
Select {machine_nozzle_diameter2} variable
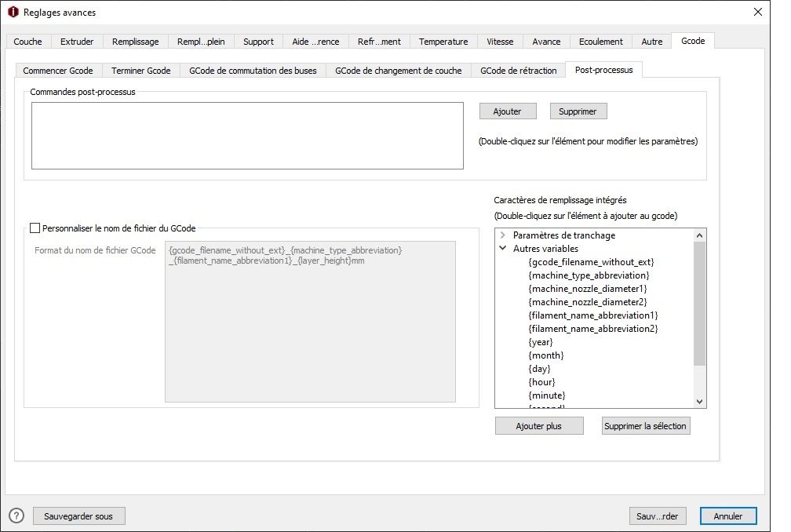587,301
